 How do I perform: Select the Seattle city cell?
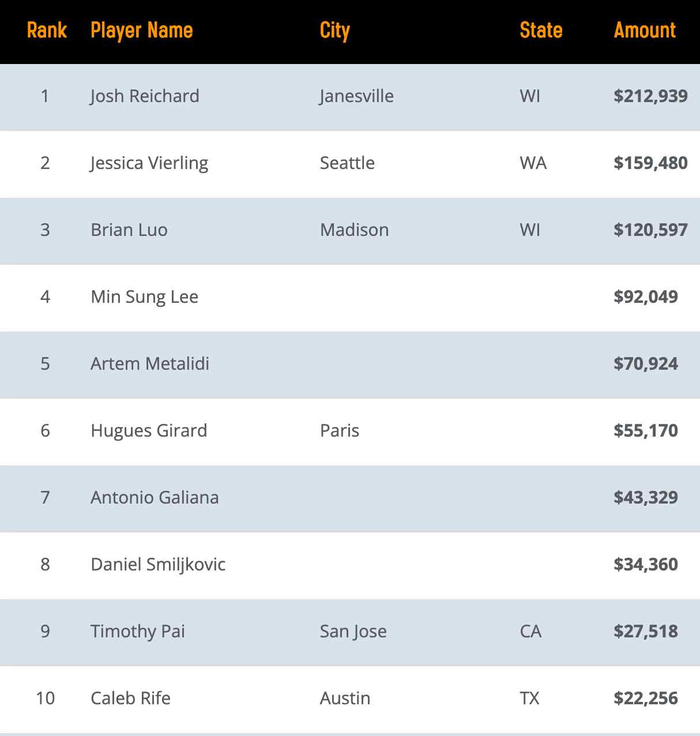347,163
